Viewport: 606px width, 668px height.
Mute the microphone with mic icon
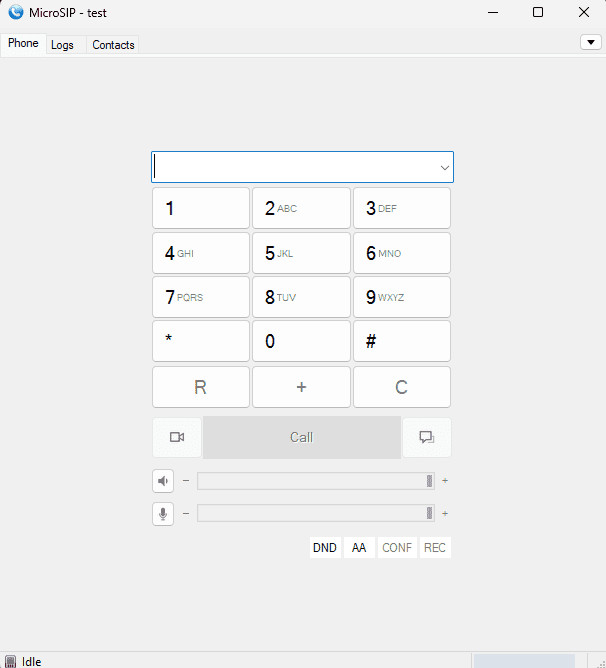coord(163,514)
